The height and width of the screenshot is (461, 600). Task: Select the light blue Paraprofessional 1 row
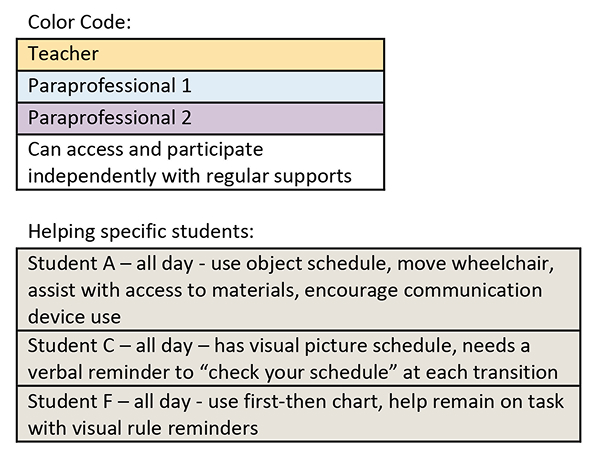click(200, 86)
